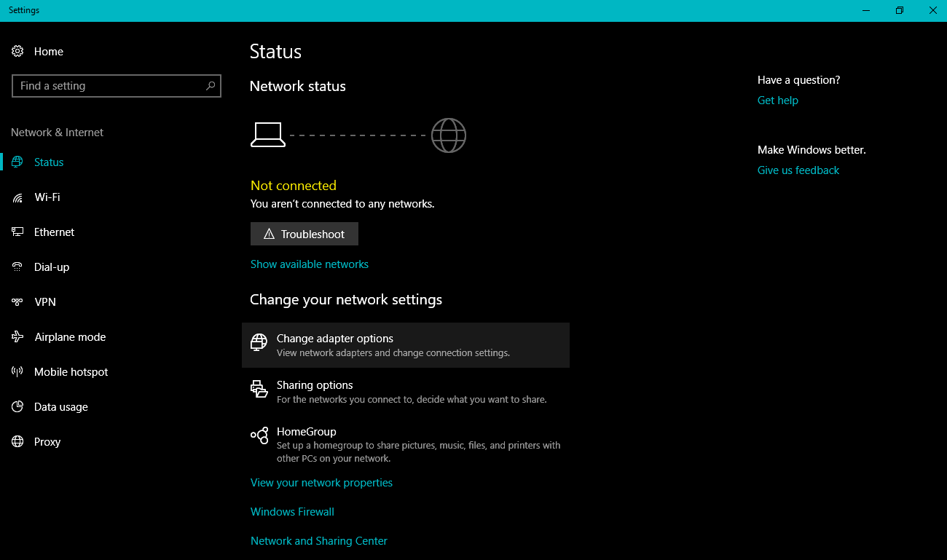Screen dimensions: 947x560
Task: Open the Home menu item
Action: [x=48, y=51]
